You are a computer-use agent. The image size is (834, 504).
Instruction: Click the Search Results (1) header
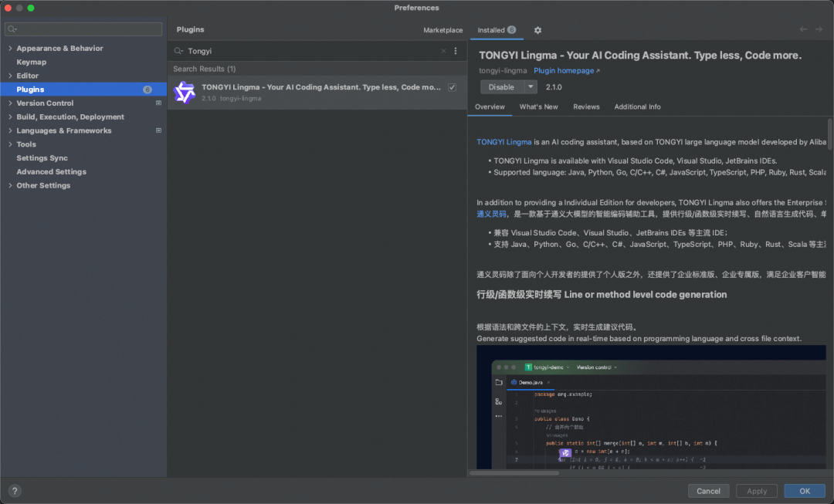(x=204, y=69)
